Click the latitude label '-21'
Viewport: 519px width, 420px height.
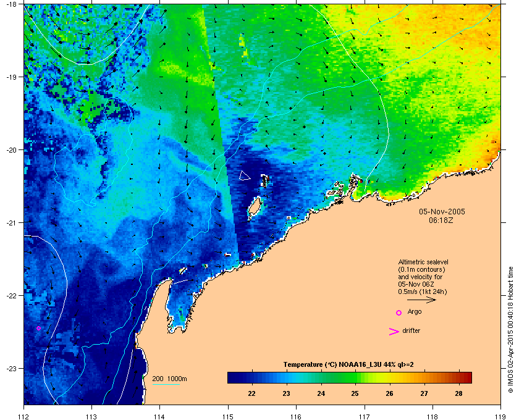pyautogui.click(x=11, y=223)
